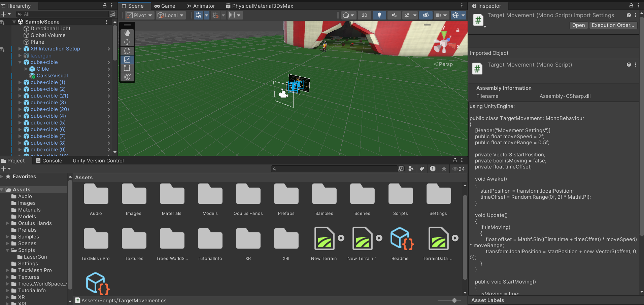Open the Scripts folder in Assets grid

point(400,199)
